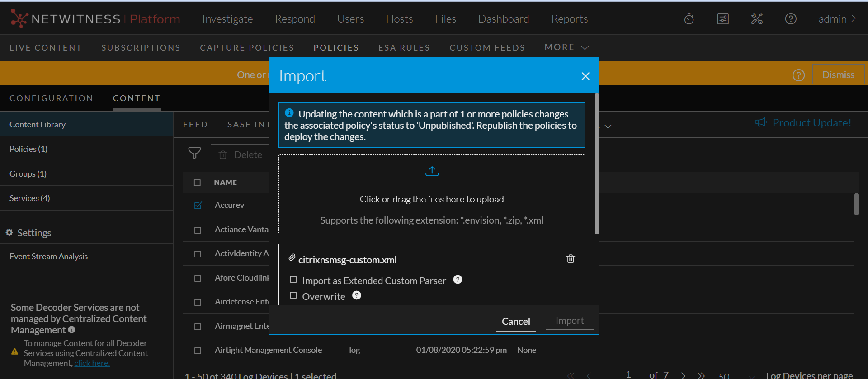Viewport: 868px width, 379px height.
Task: Open the ESA RULES tab
Action: click(x=404, y=47)
